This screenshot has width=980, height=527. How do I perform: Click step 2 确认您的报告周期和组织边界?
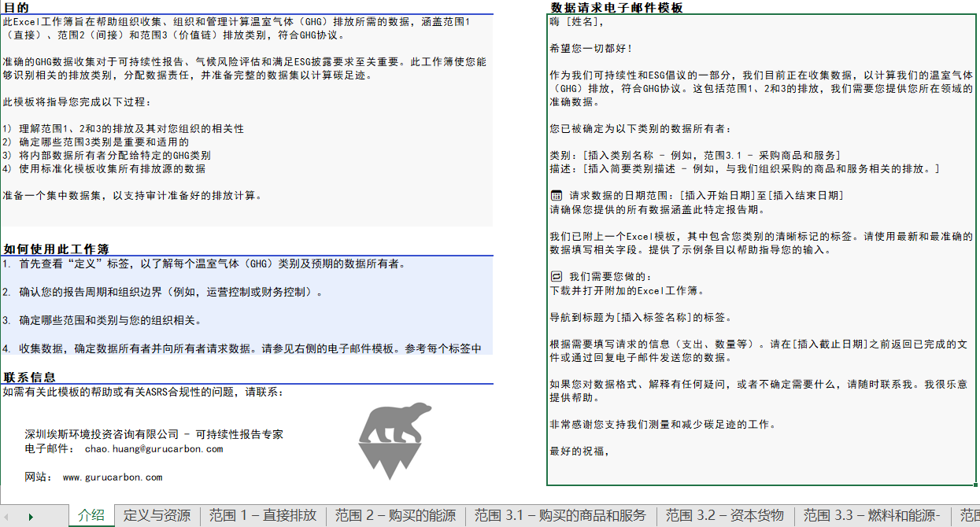click(162, 293)
